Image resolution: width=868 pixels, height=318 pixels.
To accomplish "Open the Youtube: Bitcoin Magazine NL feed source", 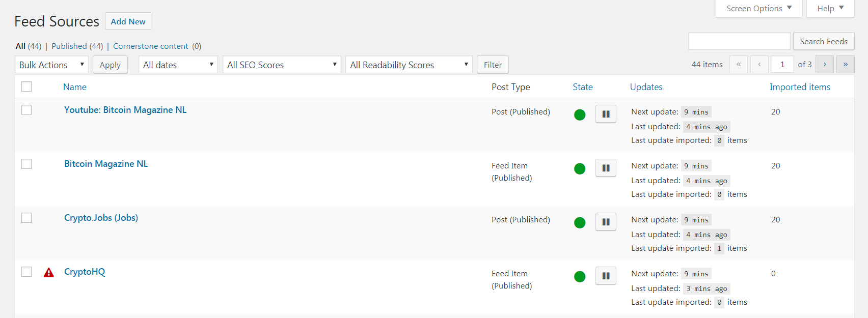I will pos(125,110).
